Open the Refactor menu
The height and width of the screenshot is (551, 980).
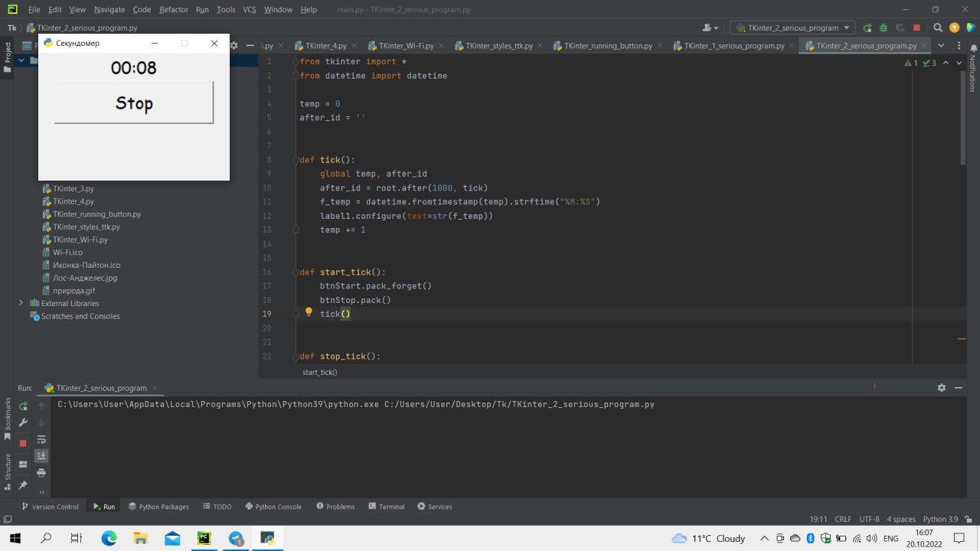[x=174, y=9]
